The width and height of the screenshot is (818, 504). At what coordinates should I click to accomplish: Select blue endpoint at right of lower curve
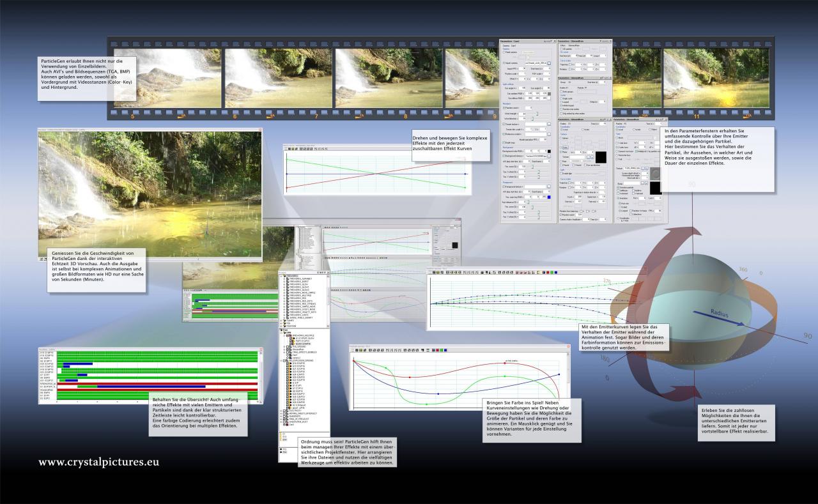point(559,374)
